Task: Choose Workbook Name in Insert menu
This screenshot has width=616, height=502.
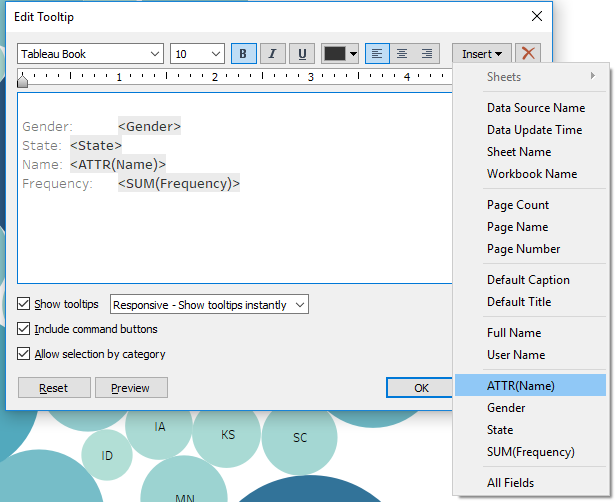Action: point(532,174)
